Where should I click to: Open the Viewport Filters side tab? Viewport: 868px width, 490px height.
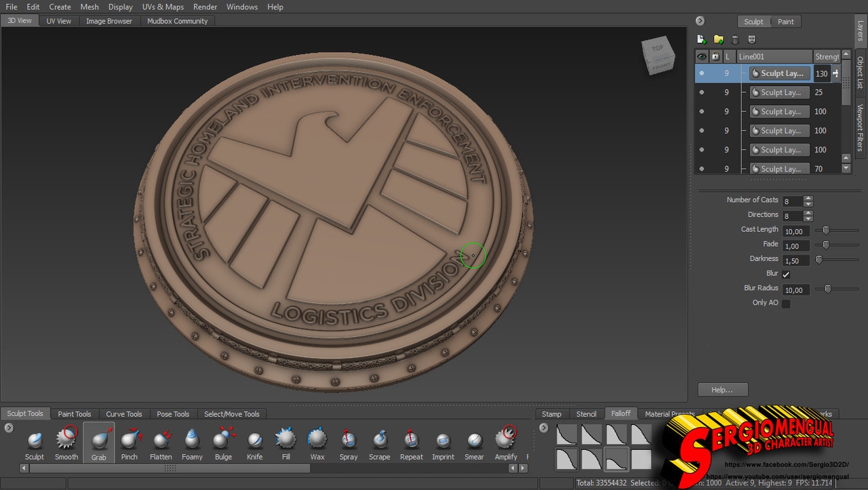tap(860, 127)
